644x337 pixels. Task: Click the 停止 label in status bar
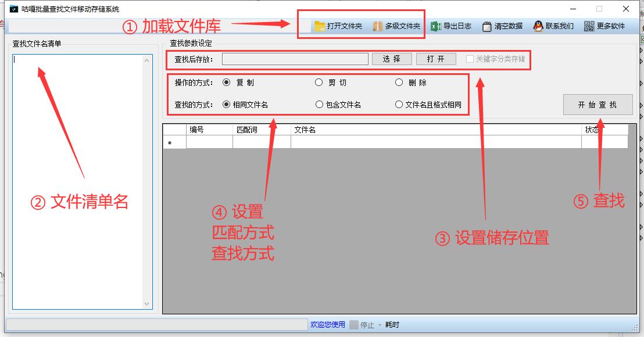pyautogui.click(x=367, y=325)
